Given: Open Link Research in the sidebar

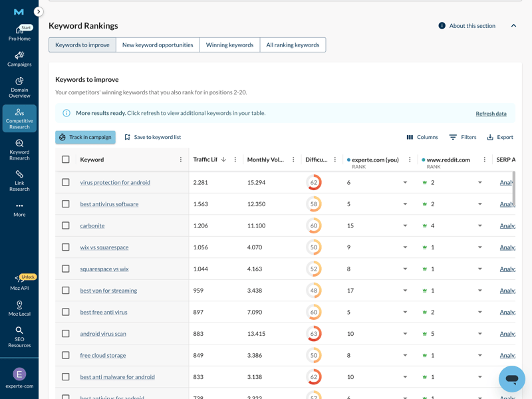Looking at the screenshot, I should pos(19,180).
